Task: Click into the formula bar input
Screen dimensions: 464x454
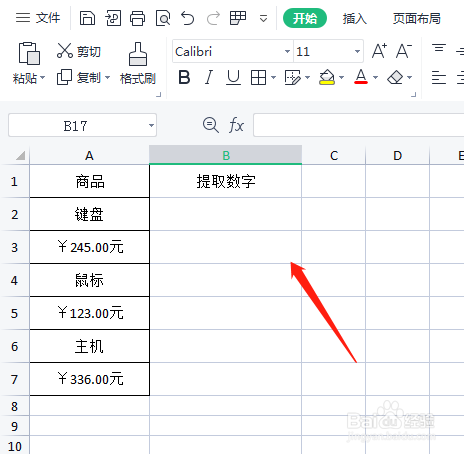Action: pyautogui.click(x=359, y=125)
